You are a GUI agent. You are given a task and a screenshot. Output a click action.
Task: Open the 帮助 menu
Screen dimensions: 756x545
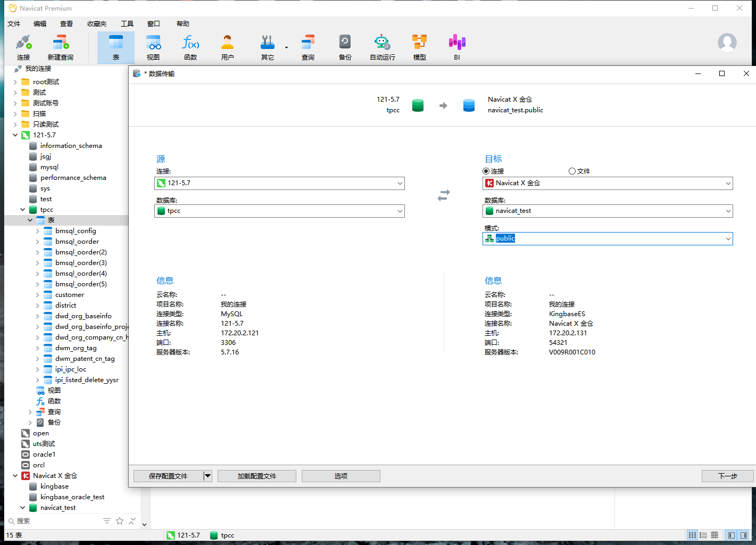[x=183, y=23]
